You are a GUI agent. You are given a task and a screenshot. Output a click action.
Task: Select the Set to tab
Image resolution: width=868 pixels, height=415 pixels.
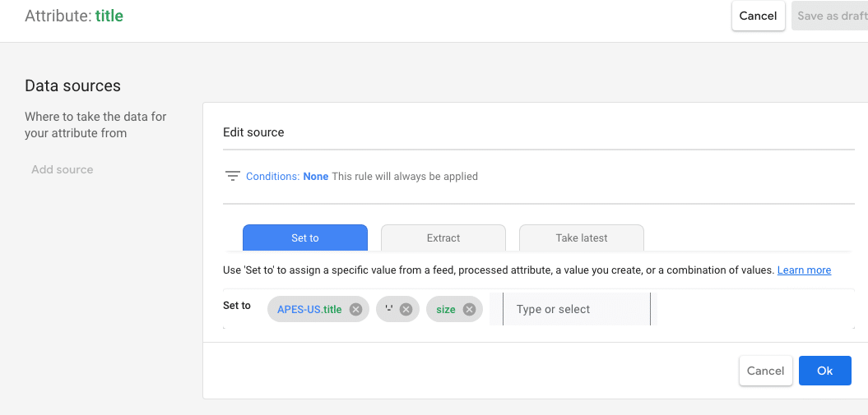click(305, 238)
